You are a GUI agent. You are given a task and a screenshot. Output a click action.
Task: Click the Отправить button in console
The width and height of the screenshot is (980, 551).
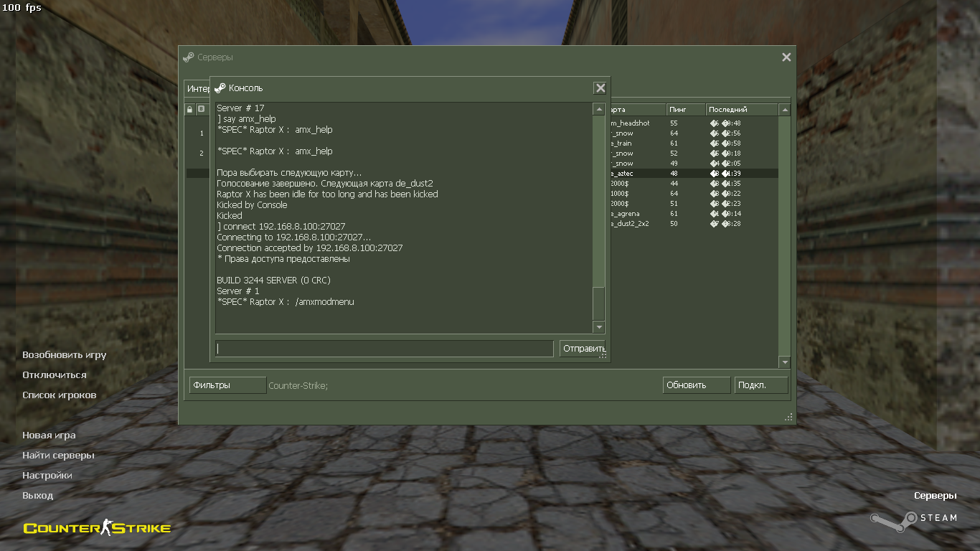coord(583,349)
